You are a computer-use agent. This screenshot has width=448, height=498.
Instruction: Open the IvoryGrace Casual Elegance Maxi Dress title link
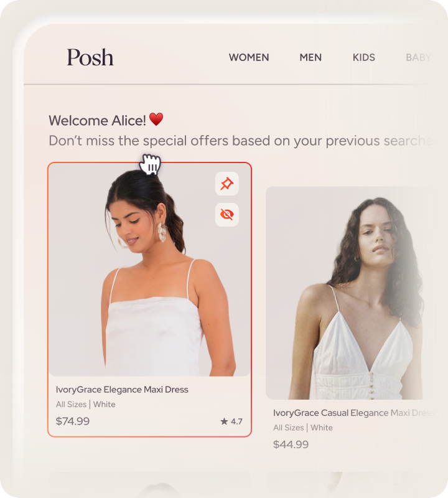[353, 413]
